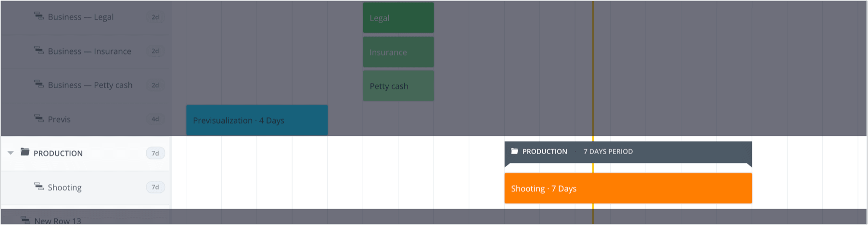Click the Shooting row task icon
This screenshot has height=225, width=868.
click(x=39, y=186)
